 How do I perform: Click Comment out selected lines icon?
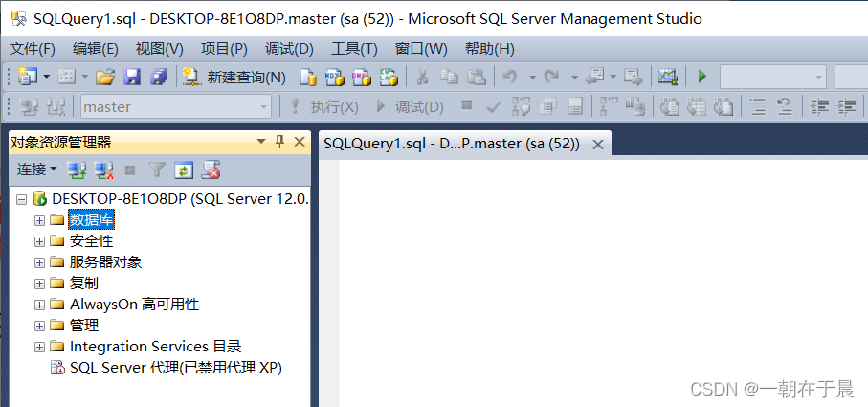coord(757,106)
